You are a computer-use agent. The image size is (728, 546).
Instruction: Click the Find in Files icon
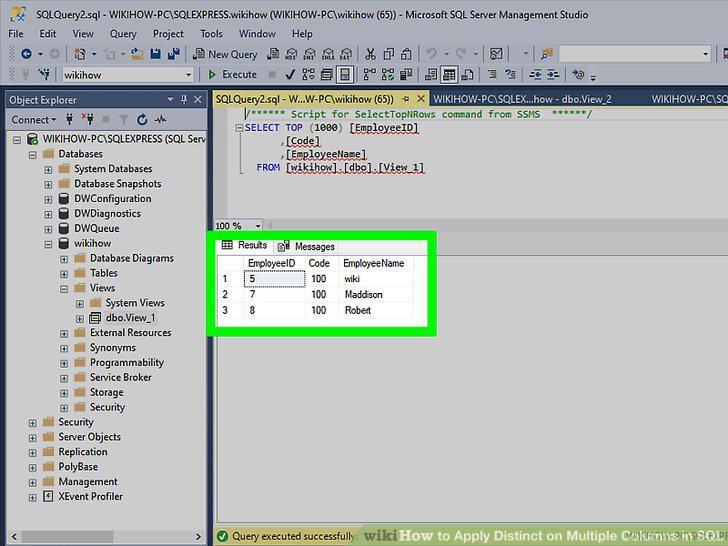[x=546, y=54]
